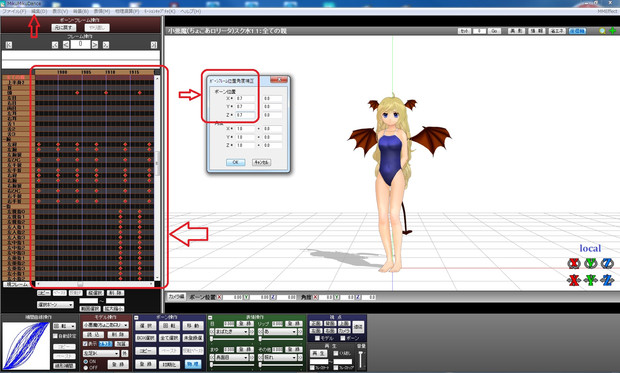The height and width of the screenshot is (373, 620).
Task: Open the 編集(D) edit menu
Action: pos(39,11)
